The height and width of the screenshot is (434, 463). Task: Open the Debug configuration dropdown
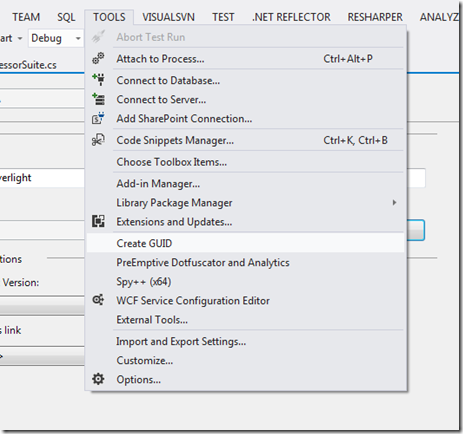coord(56,38)
